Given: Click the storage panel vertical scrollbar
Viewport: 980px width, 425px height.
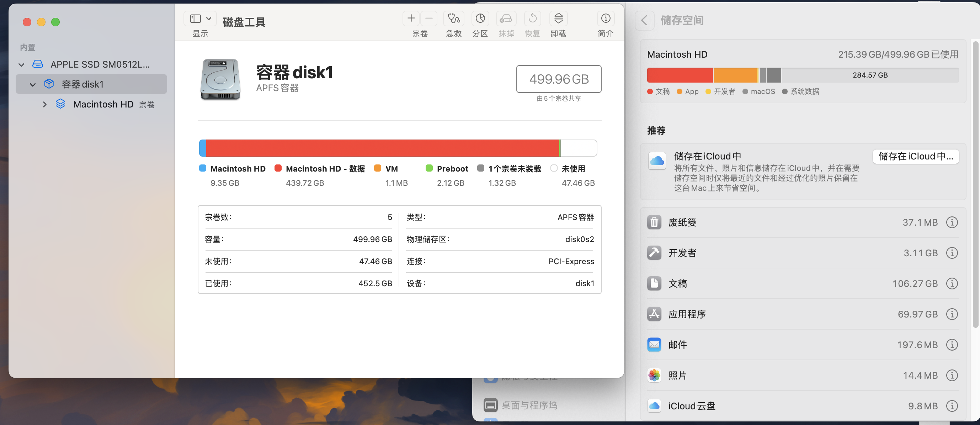Looking at the screenshot, I should pos(975,183).
